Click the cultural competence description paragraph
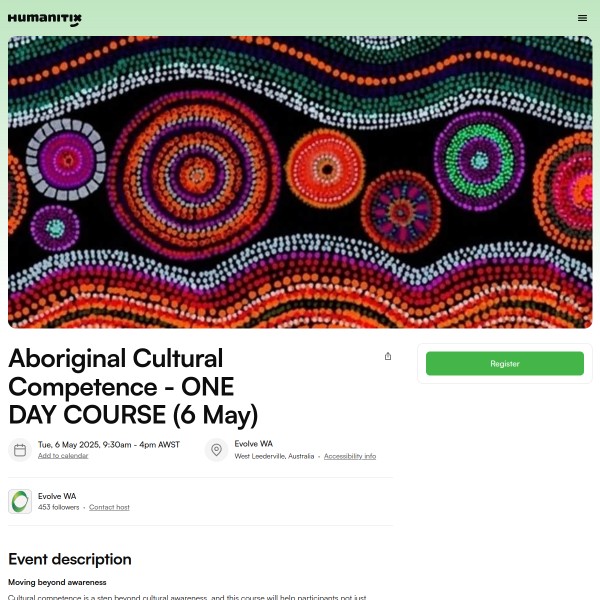The width and height of the screenshot is (600, 600). 190,596
